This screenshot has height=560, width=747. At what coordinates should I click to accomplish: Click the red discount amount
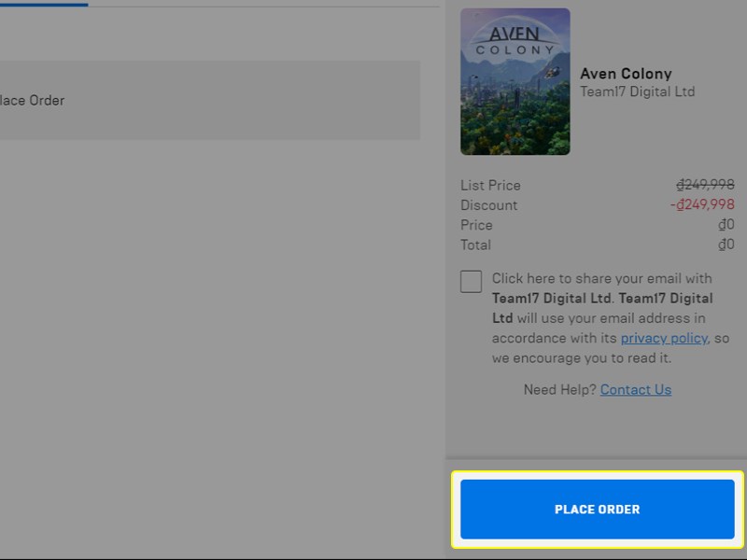(702, 204)
